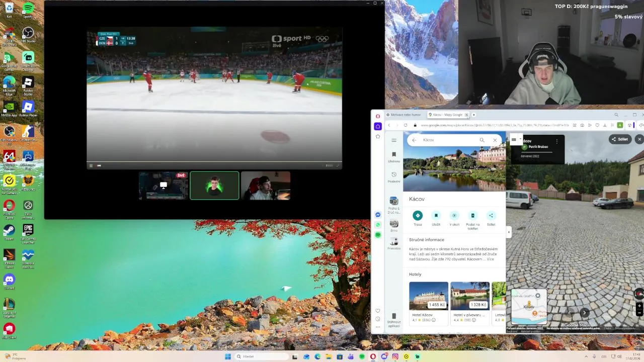Open the Google Maps hamburger menu

pyautogui.click(x=394, y=140)
